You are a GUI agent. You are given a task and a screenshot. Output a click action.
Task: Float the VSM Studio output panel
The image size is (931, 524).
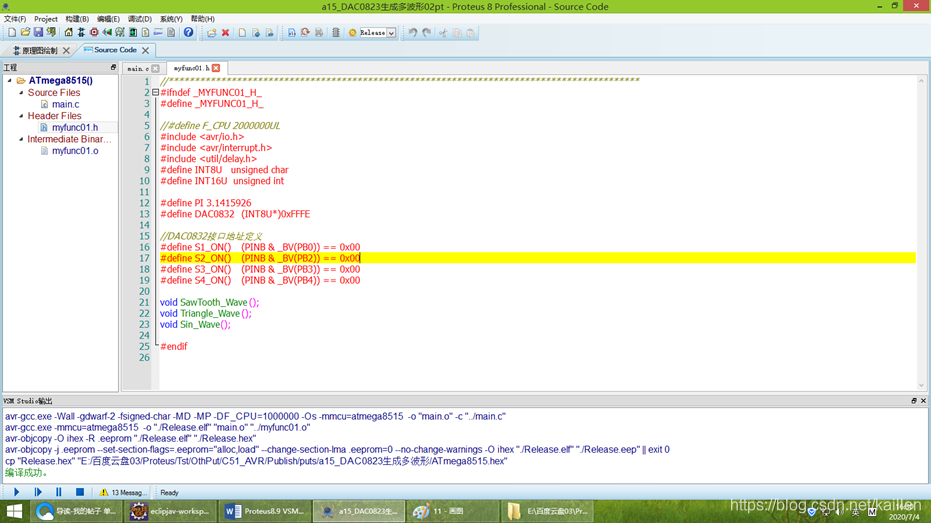coord(914,401)
